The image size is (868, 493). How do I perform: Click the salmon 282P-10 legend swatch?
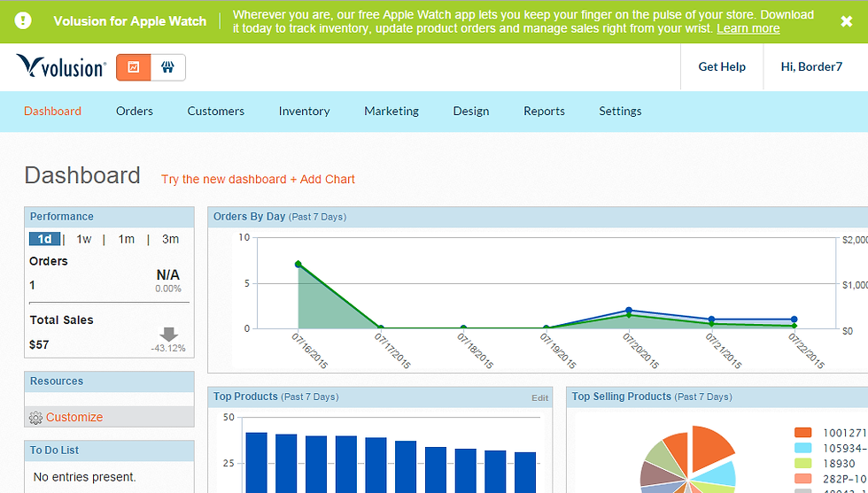pyautogui.click(x=802, y=479)
